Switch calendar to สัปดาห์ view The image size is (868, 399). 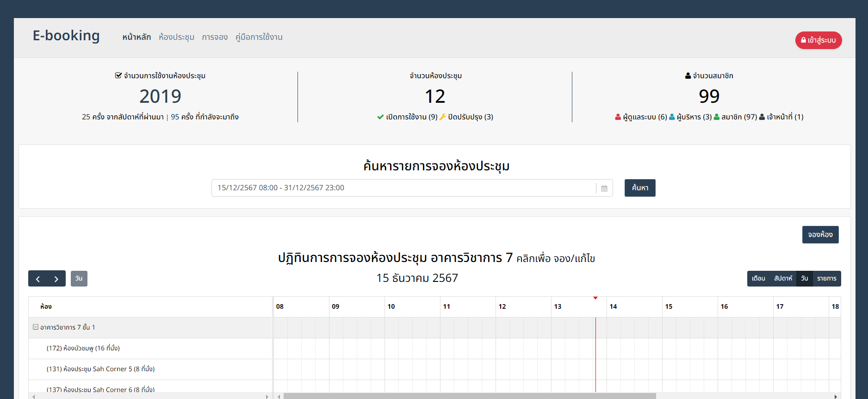(783, 279)
